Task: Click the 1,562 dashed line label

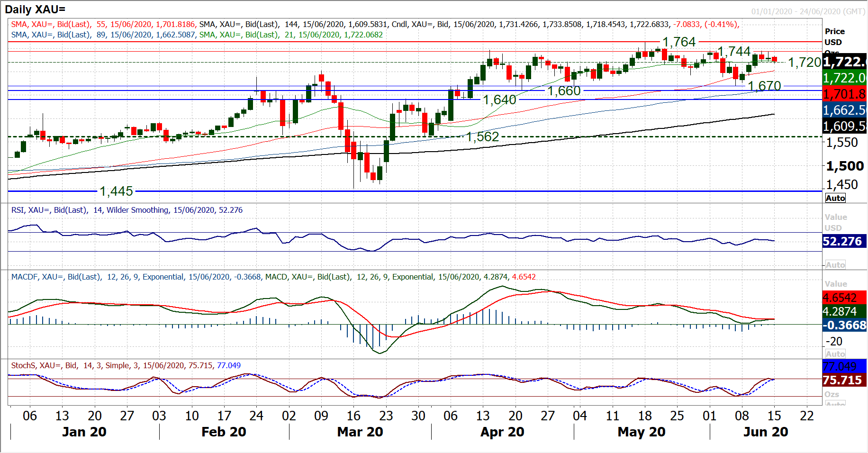Action: tap(482, 136)
